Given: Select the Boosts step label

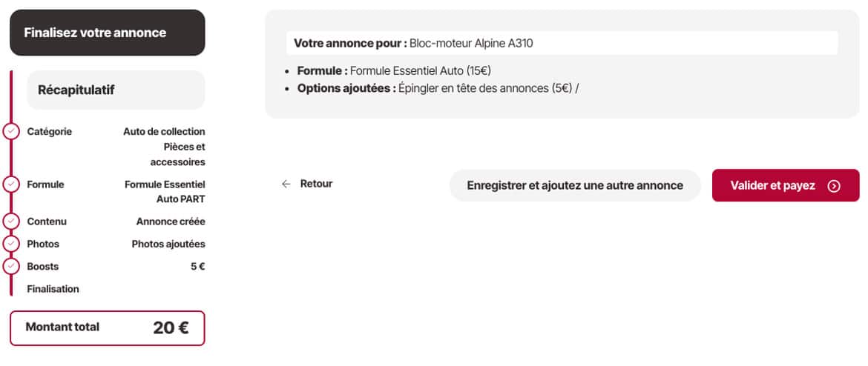Looking at the screenshot, I should (43, 266).
